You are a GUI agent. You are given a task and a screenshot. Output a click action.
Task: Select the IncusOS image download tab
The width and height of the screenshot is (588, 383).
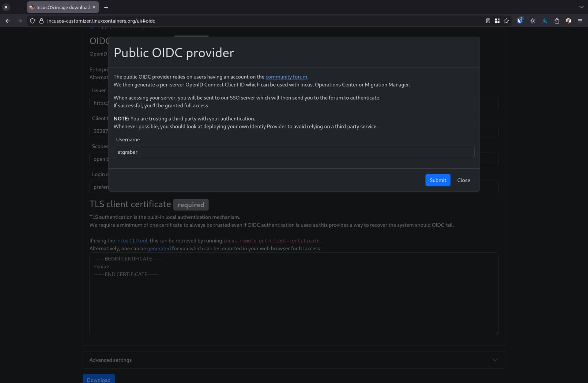(x=61, y=7)
